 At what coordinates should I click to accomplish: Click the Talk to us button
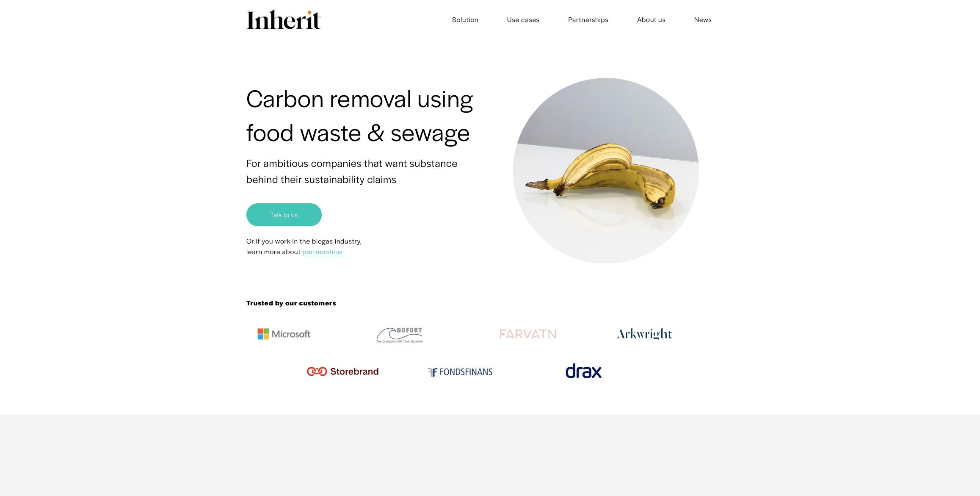tap(284, 214)
